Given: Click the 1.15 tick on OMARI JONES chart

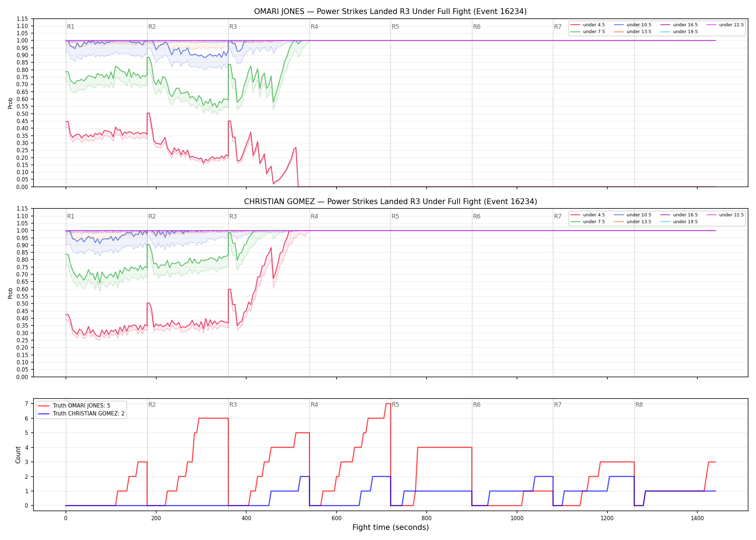Looking at the screenshot, I should tap(22, 19).
